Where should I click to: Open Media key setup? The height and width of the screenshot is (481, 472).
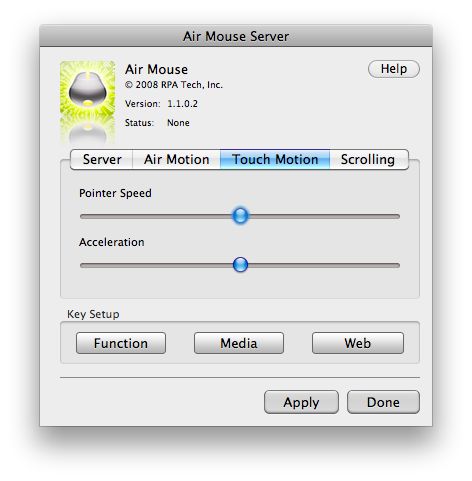(x=239, y=343)
